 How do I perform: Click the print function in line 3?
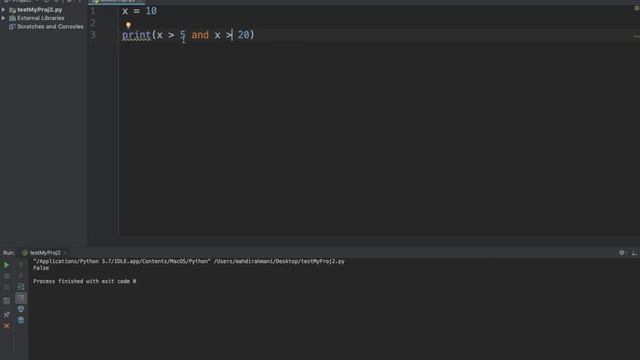pyautogui.click(x=136, y=35)
